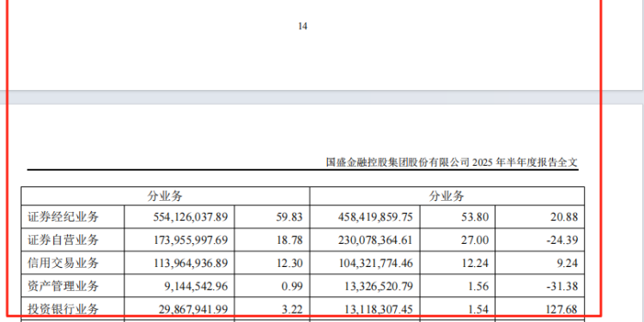
Task: Select the 证券自营业务 row label
Action: [x=64, y=240]
